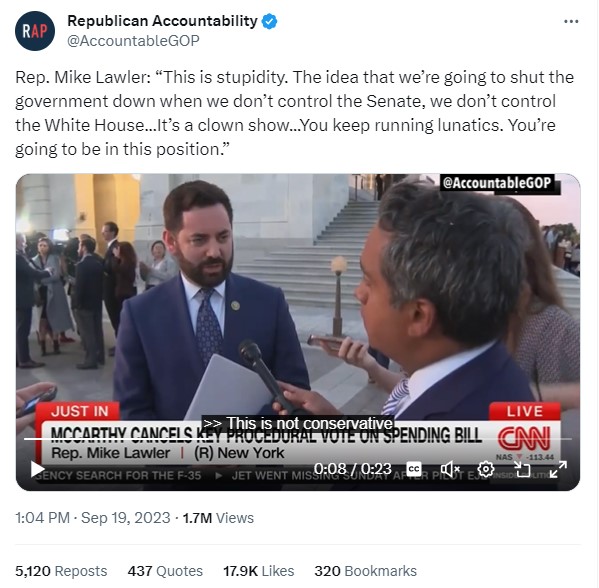Image resolution: width=599 pixels, height=588 pixels.
Task: View the 5,120 Reposts list
Action: tap(61, 571)
